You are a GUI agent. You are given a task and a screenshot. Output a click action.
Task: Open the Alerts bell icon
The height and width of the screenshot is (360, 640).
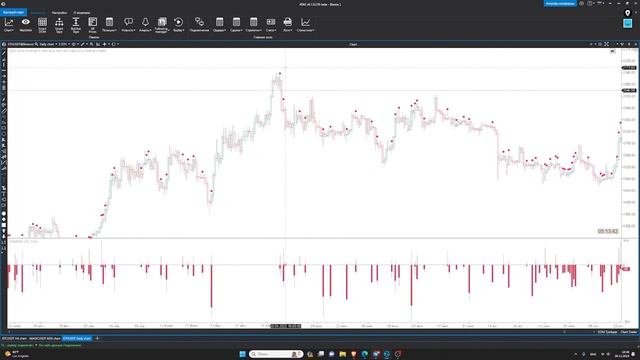point(145,24)
